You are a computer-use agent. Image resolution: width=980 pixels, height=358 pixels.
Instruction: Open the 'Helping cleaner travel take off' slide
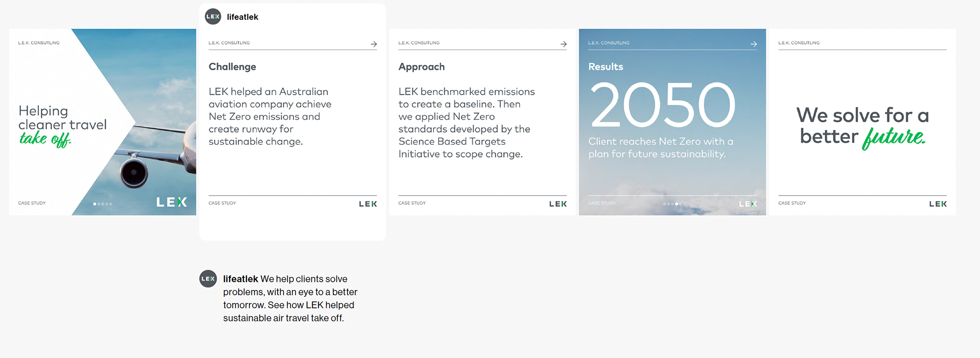tap(103, 122)
